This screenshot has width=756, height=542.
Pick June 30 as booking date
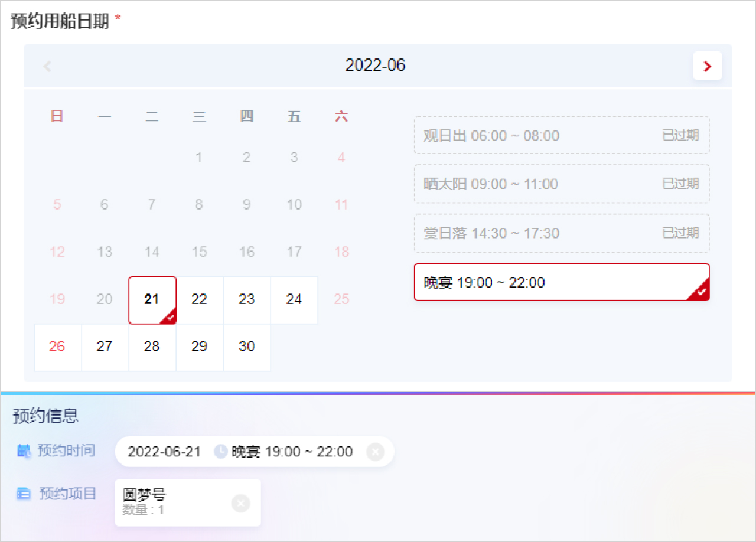[247, 347]
